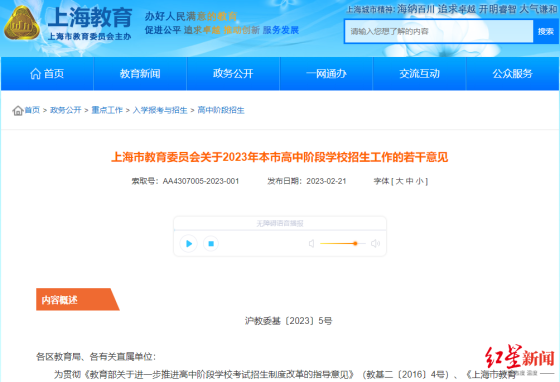The width and height of the screenshot is (560, 382).
Task: Play the audio reading with the play button
Action: [189, 243]
